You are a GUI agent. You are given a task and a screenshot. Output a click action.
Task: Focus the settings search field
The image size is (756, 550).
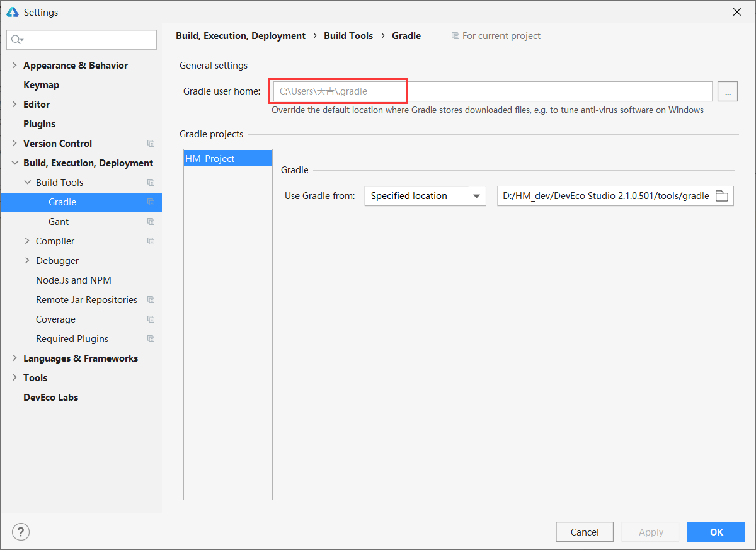[82, 40]
